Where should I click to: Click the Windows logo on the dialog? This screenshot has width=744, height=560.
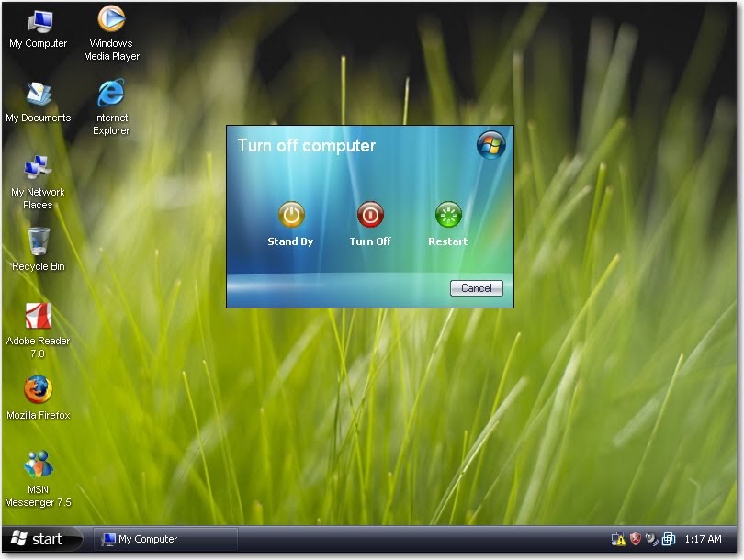[490, 144]
